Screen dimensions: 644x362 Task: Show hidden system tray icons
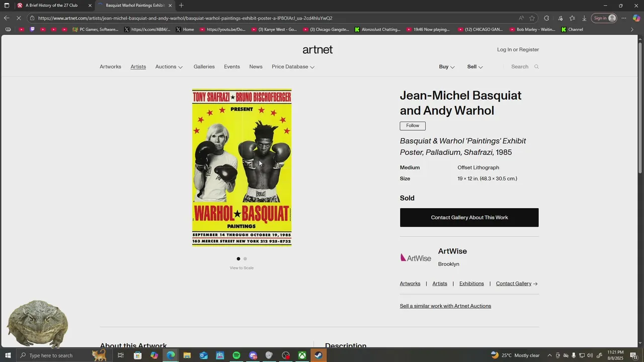(x=549, y=355)
